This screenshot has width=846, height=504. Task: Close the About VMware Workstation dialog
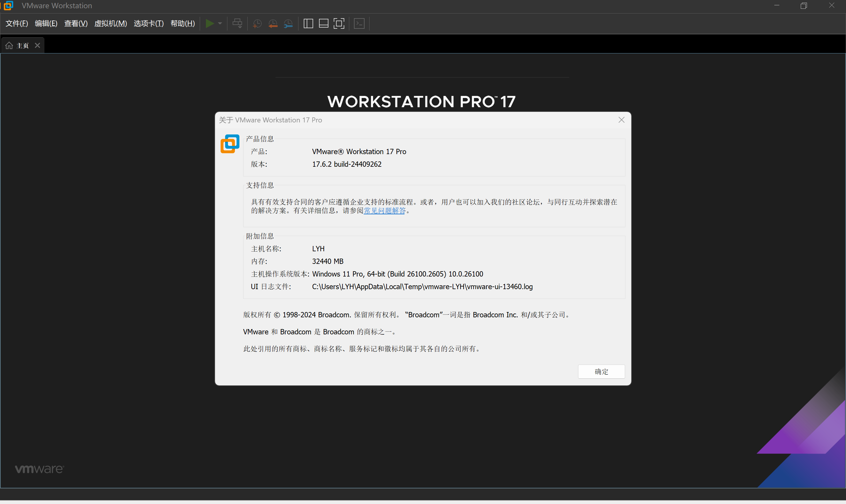(x=621, y=120)
